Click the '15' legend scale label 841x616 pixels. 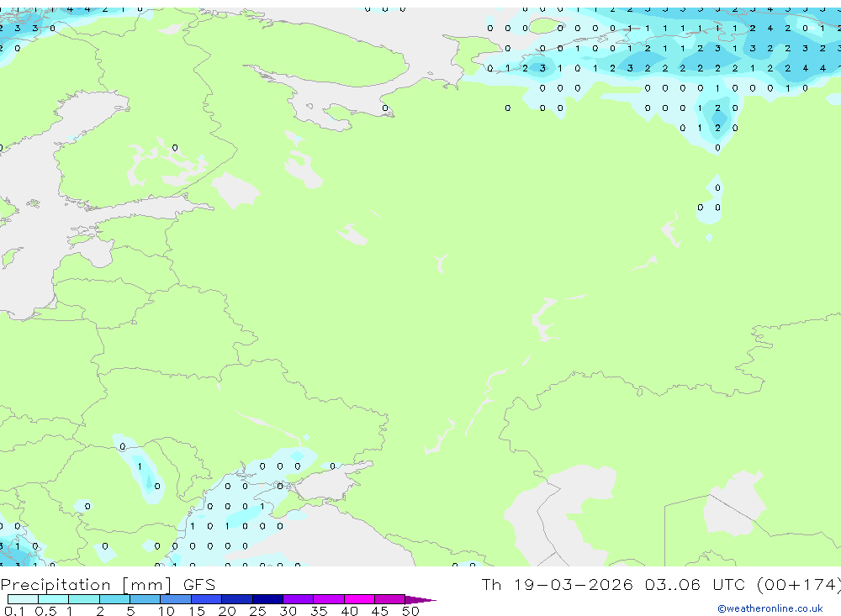click(197, 611)
